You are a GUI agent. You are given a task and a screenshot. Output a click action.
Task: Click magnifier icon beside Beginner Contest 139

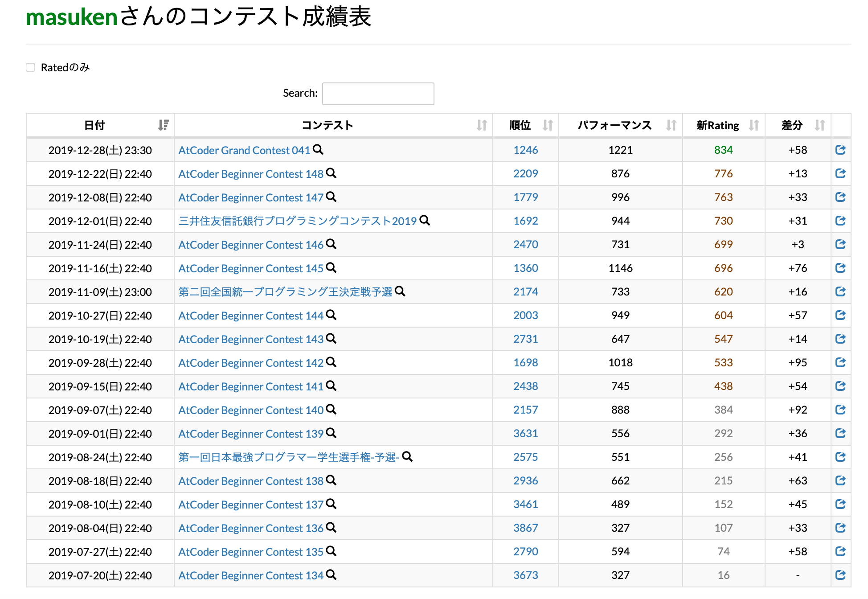point(331,433)
